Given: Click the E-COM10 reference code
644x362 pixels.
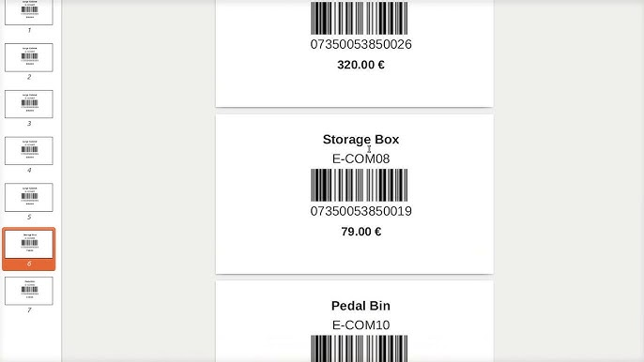Looking at the screenshot, I should (360, 325).
